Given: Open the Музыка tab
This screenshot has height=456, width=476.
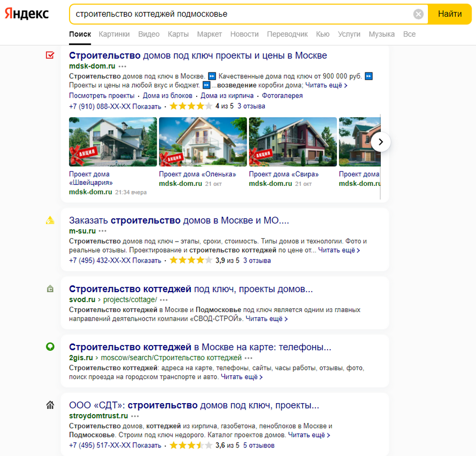Looking at the screenshot, I should 382,34.
